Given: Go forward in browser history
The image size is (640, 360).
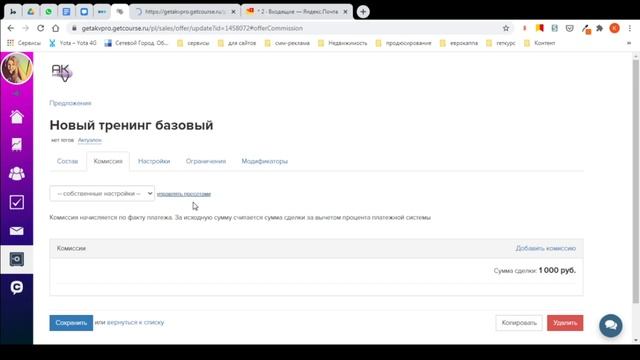Looking at the screenshot, I should [25, 28].
